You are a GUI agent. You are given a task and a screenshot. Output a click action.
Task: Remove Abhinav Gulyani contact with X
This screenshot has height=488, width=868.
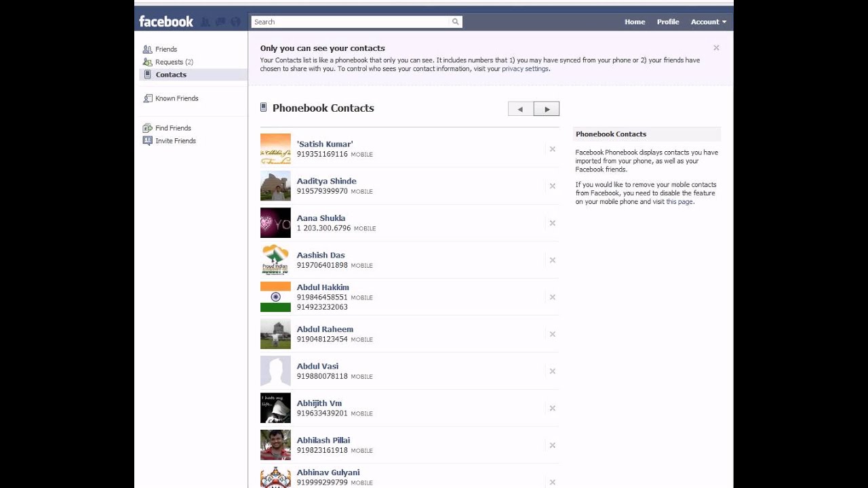point(553,483)
